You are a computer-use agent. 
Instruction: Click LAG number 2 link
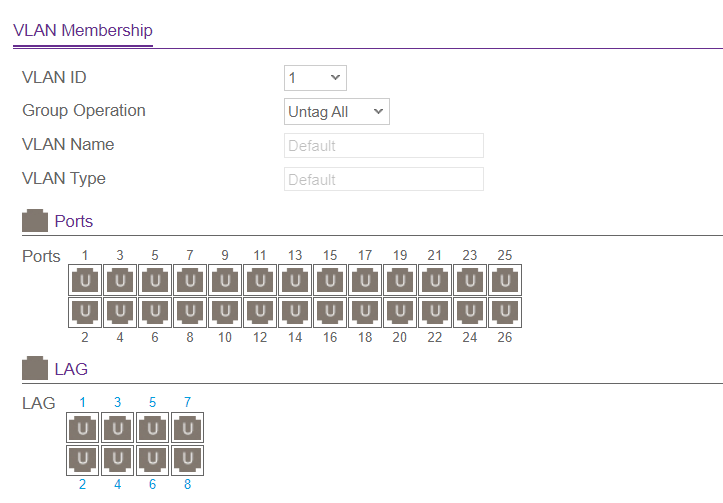pos(83,484)
